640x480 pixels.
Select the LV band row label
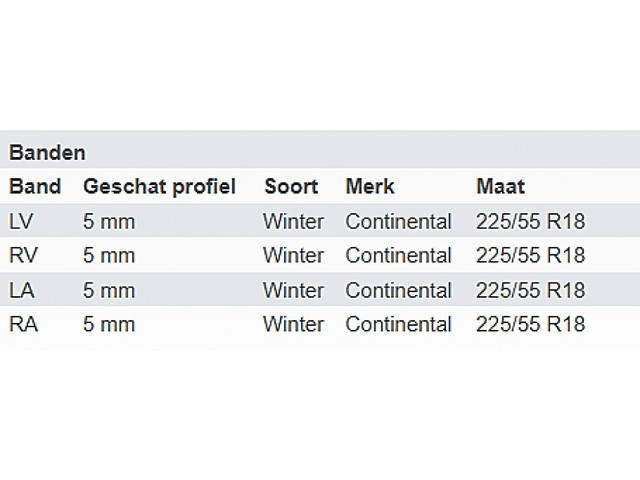20,221
